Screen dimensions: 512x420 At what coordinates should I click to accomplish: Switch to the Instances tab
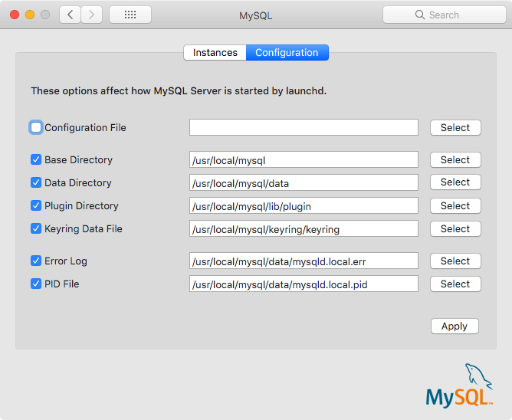215,53
